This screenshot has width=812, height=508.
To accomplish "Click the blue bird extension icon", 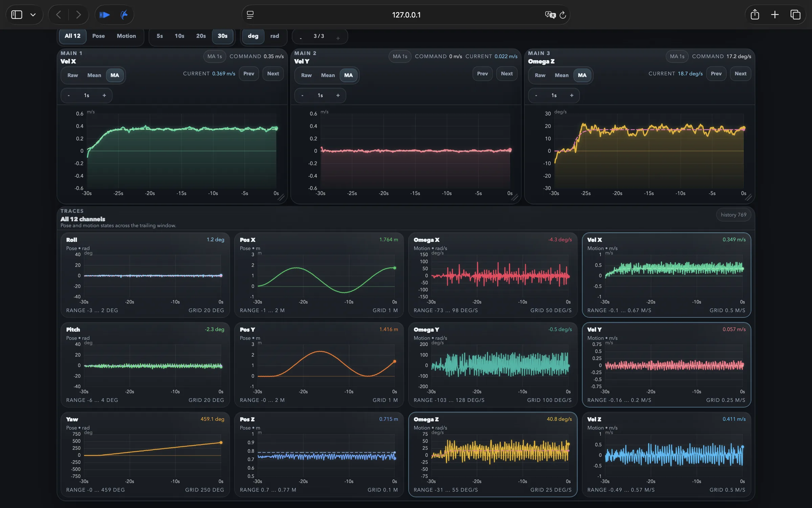I will click(124, 15).
